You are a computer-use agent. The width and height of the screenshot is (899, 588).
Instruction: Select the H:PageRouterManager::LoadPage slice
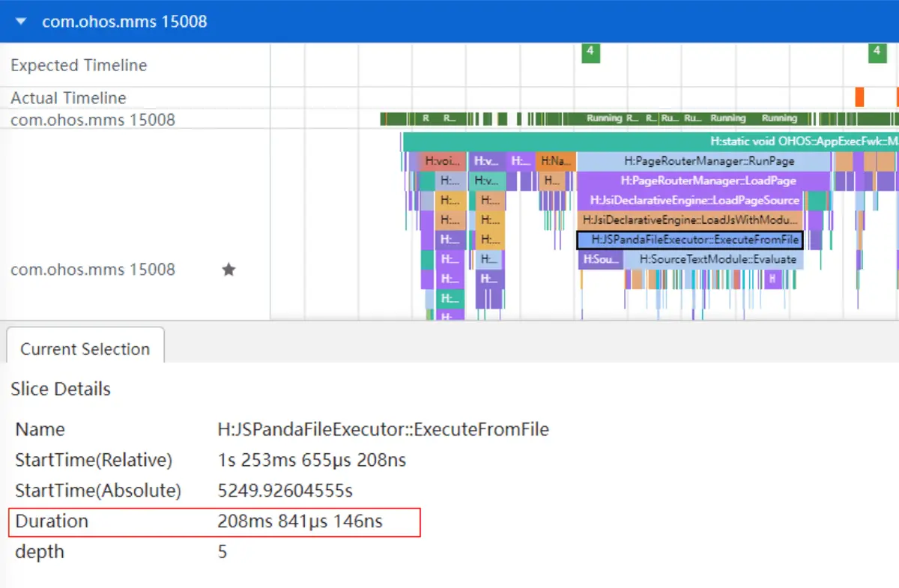click(704, 181)
